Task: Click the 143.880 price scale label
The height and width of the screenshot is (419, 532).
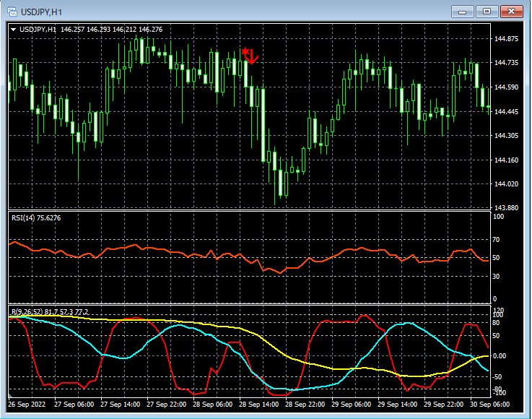Action: pos(506,207)
